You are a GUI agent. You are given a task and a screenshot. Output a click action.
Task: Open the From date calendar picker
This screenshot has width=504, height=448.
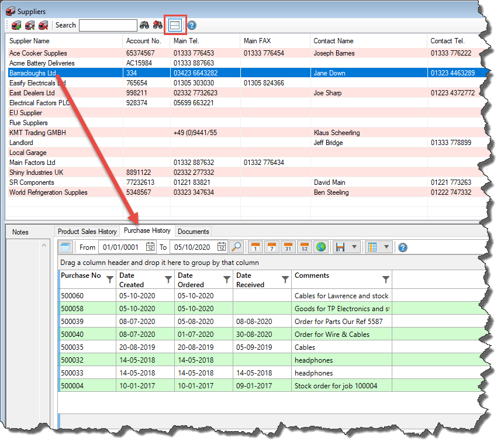[150, 247]
